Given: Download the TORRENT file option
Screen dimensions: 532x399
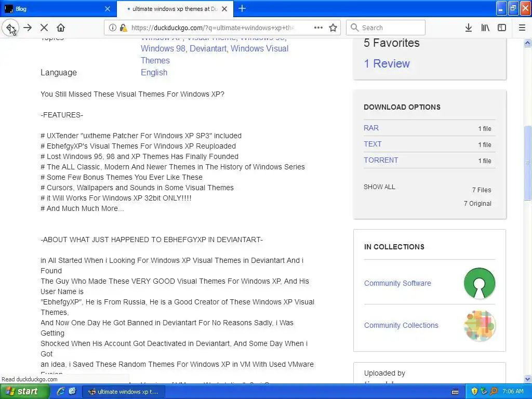Looking at the screenshot, I should pos(381,160).
